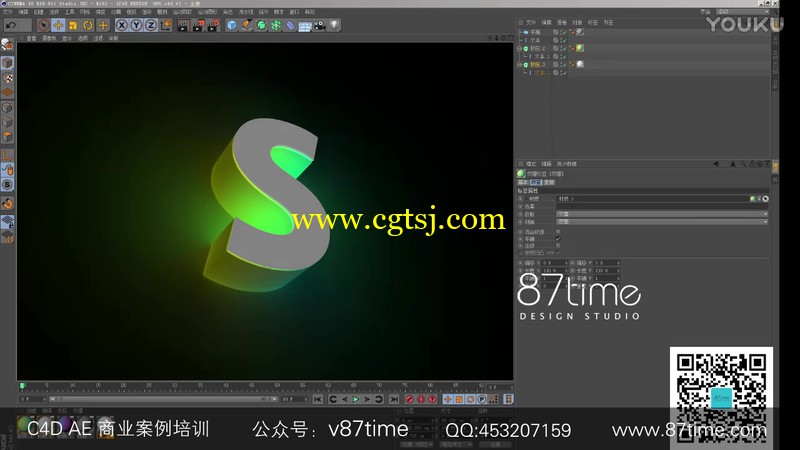Click the material name input field
800x450 pixels.
[653, 198]
